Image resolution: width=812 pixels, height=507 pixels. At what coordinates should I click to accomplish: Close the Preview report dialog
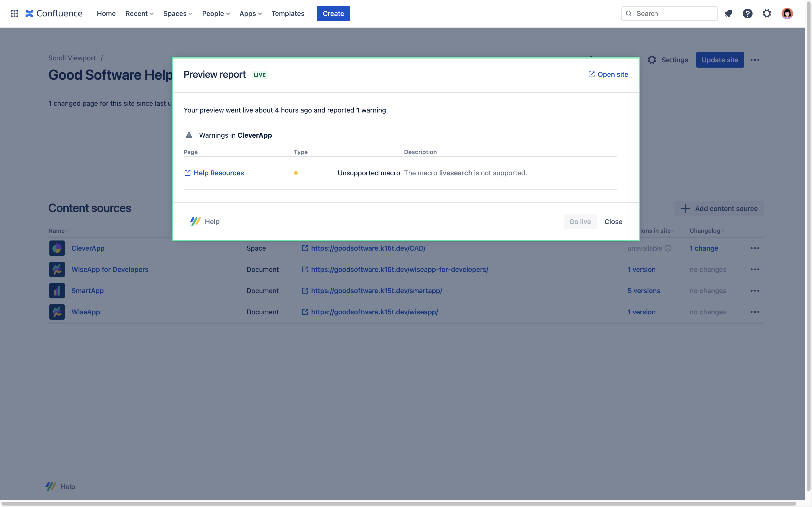click(613, 222)
